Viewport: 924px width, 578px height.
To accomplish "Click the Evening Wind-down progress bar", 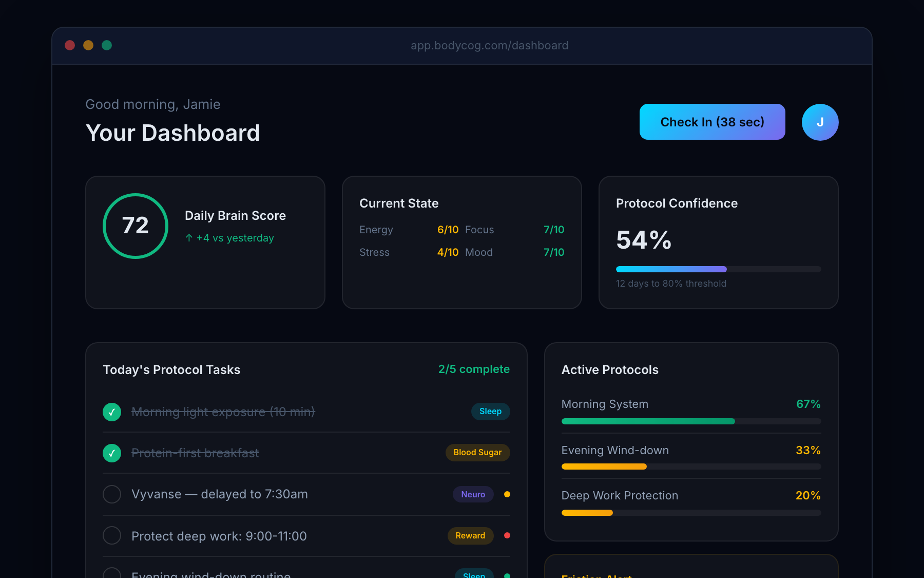I will tap(691, 467).
